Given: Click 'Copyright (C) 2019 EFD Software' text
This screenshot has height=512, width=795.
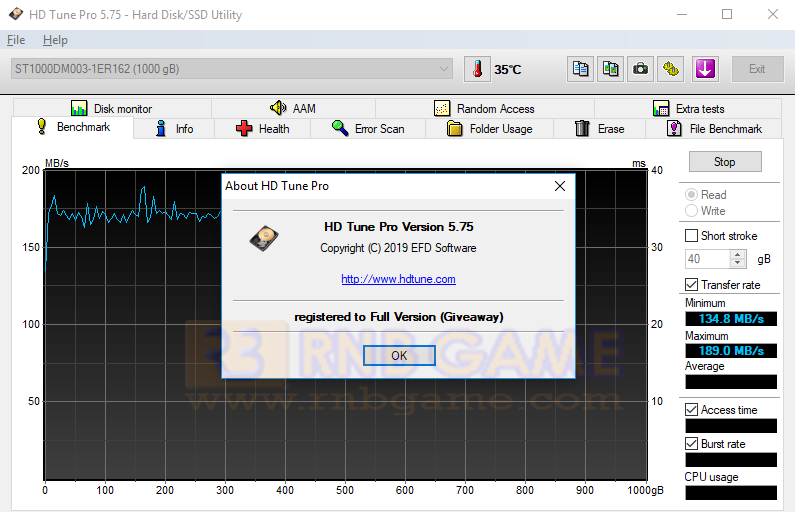Looking at the screenshot, I should click(x=398, y=248).
